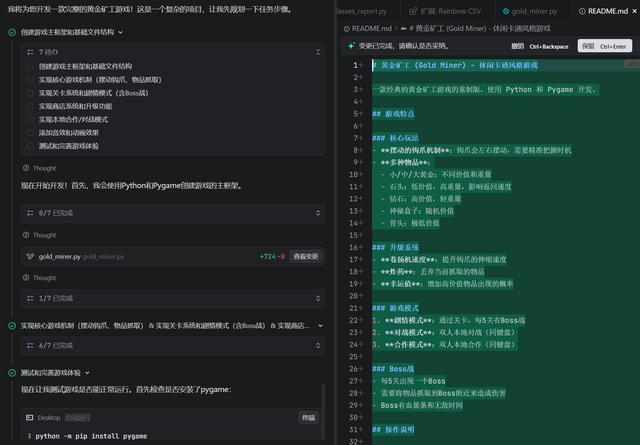Click 查看变更 for gold_miner.py
640x445 pixels.
(305, 257)
